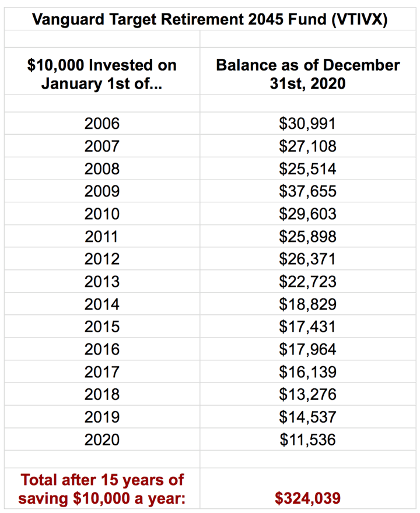Select the $37,655 balance cell

pos(308,191)
